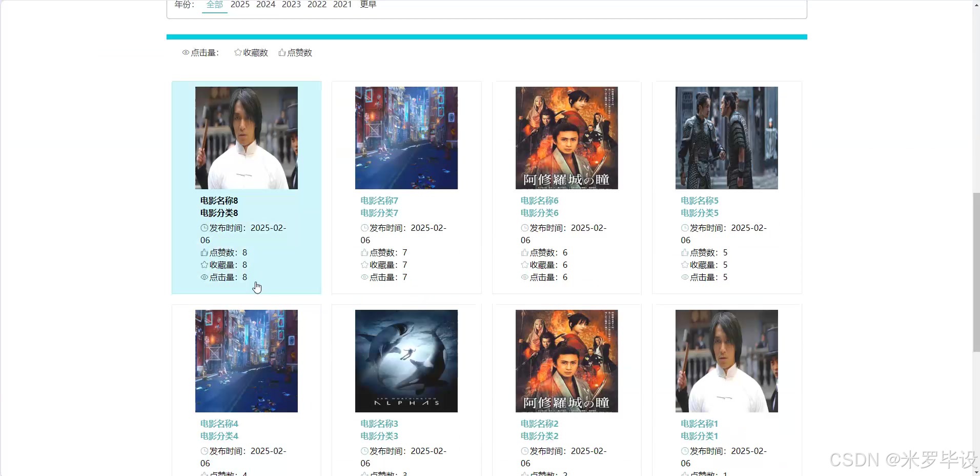
Task: Open poster thumbnail of 电影名称4
Action: tap(247, 361)
